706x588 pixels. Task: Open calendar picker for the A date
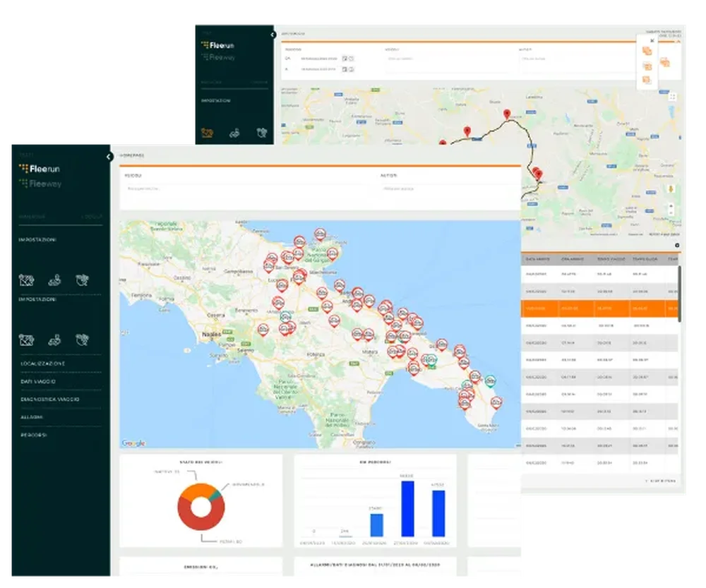[345, 69]
